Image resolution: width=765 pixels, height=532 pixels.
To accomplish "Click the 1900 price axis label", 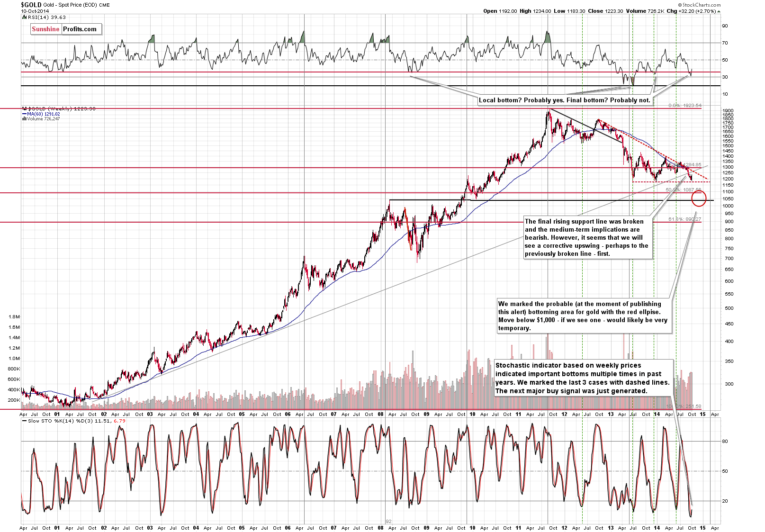I will 728,111.
